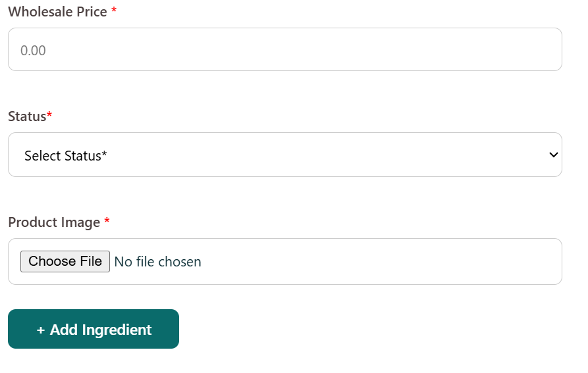
Task: Click the "Select Status*" placeholder text
Action: tap(66, 156)
